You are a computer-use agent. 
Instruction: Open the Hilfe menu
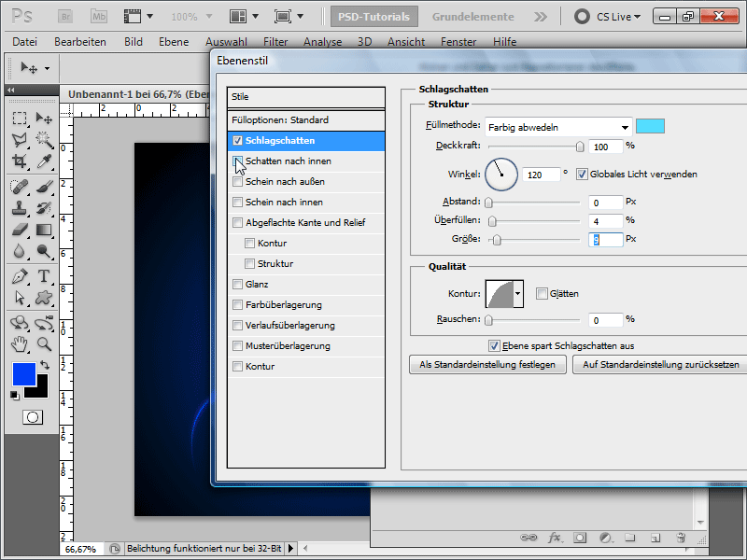tap(504, 42)
